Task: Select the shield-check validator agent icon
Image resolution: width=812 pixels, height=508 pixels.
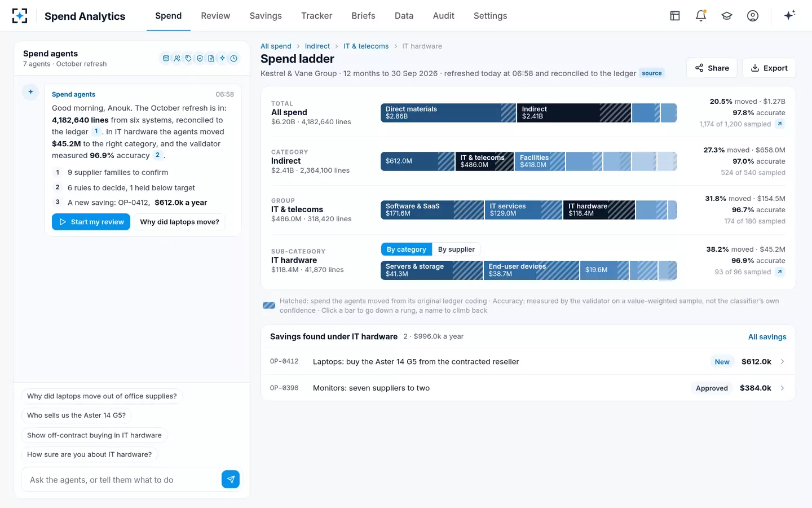Action: 200,58
